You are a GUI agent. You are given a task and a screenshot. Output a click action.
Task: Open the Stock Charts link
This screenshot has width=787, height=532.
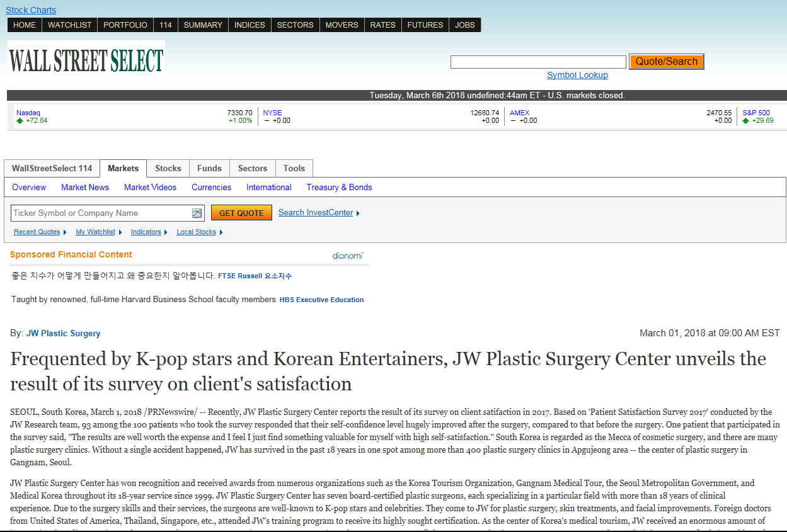point(31,10)
